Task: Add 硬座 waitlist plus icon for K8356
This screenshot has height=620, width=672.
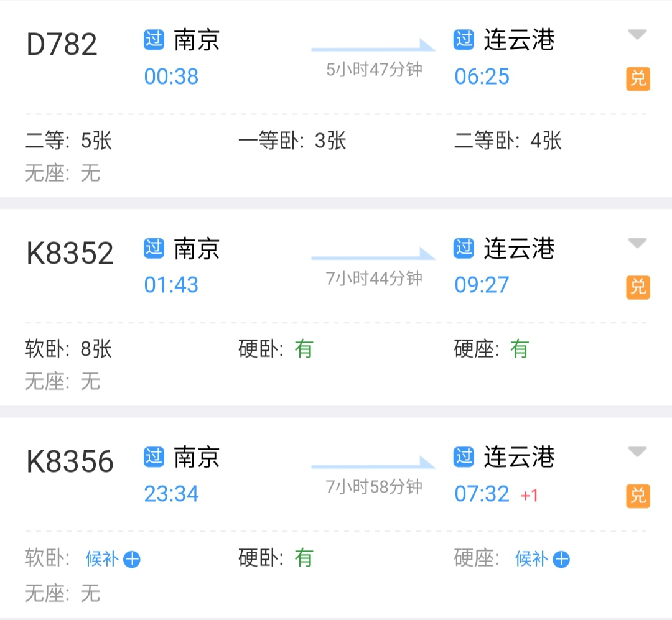Action: pyautogui.click(x=561, y=560)
